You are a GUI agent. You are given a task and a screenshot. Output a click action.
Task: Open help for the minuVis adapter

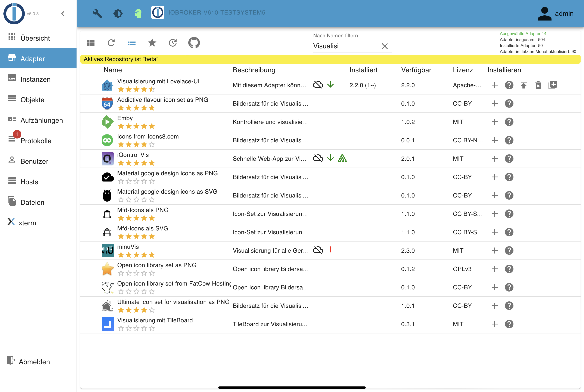pos(509,251)
